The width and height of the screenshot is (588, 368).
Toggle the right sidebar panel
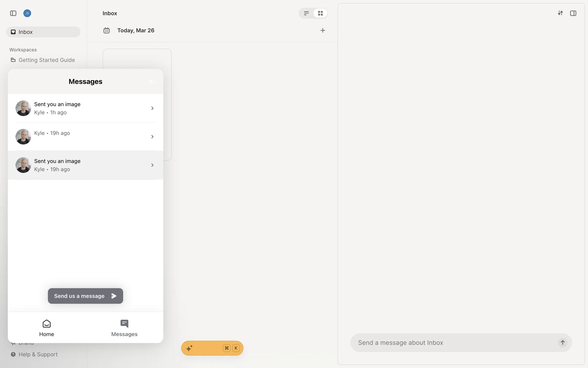[x=573, y=13]
